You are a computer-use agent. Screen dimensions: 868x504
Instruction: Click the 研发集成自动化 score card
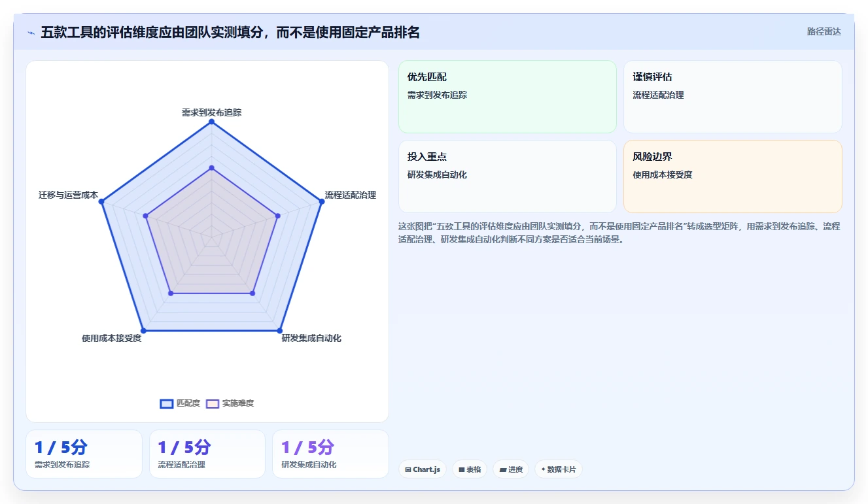coord(330,454)
